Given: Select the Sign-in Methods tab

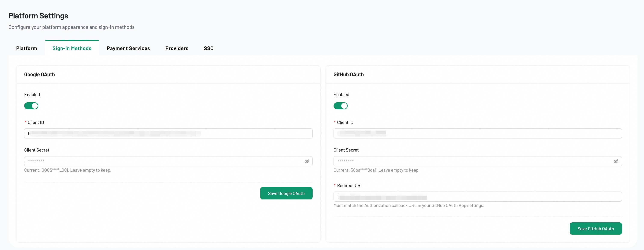Looking at the screenshot, I should coord(72,48).
